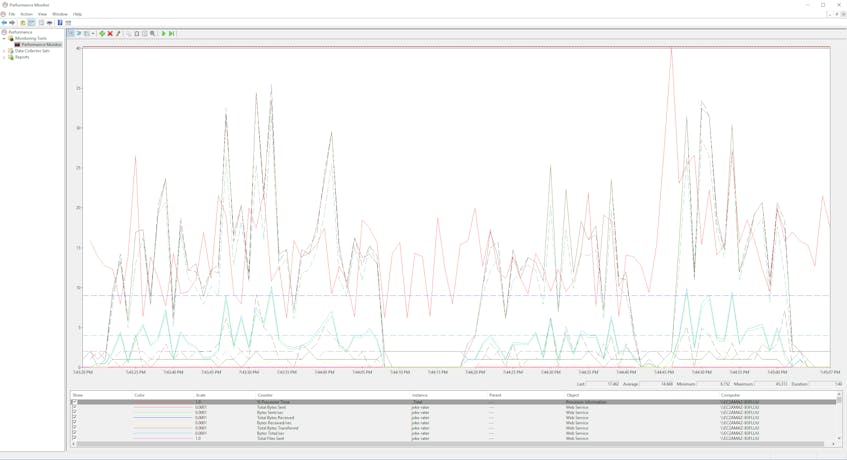847x460 pixels.
Task: Uncheck Show for Total Files Sent counter
Action: pyautogui.click(x=75, y=438)
